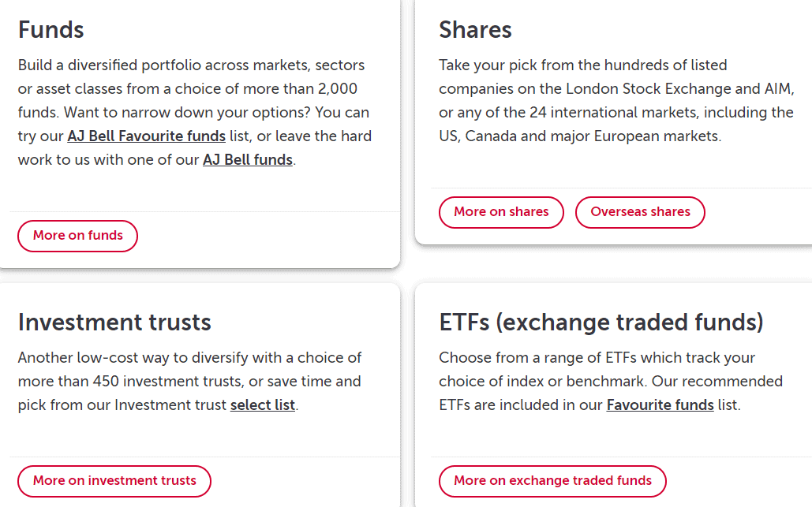Open the AJ Bell Favourite funds link
This screenshot has height=507, width=812.
pos(147,136)
